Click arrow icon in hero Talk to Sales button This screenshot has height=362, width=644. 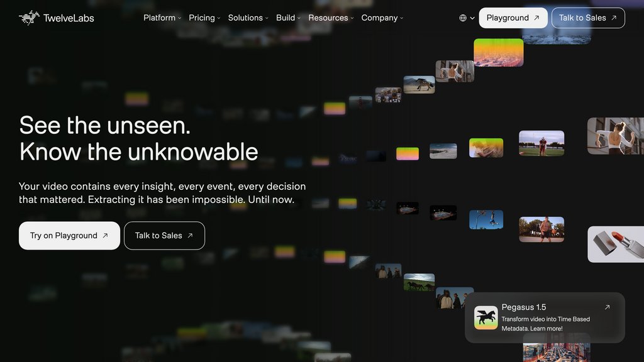pyautogui.click(x=190, y=236)
